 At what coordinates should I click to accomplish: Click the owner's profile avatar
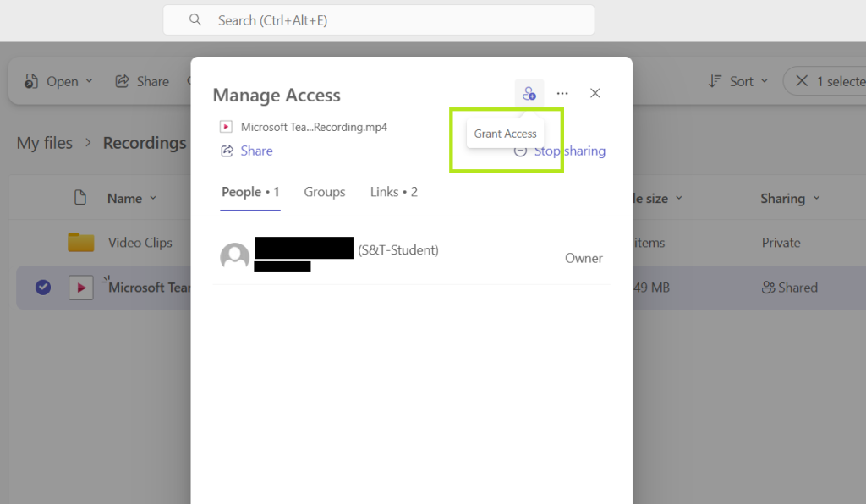(x=235, y=257)
